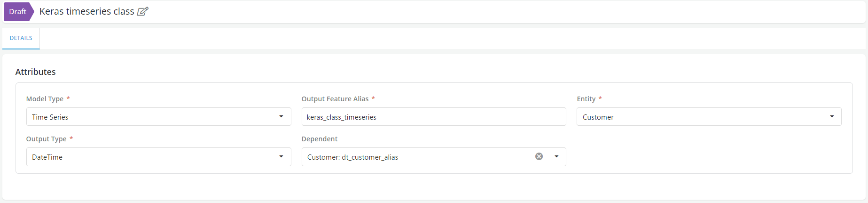Image resolution: width=868 pixels, height=203 pixels.
Task: Open the Entity dropdown arrow
Action: pyautogui.click(x=832, y=116)
